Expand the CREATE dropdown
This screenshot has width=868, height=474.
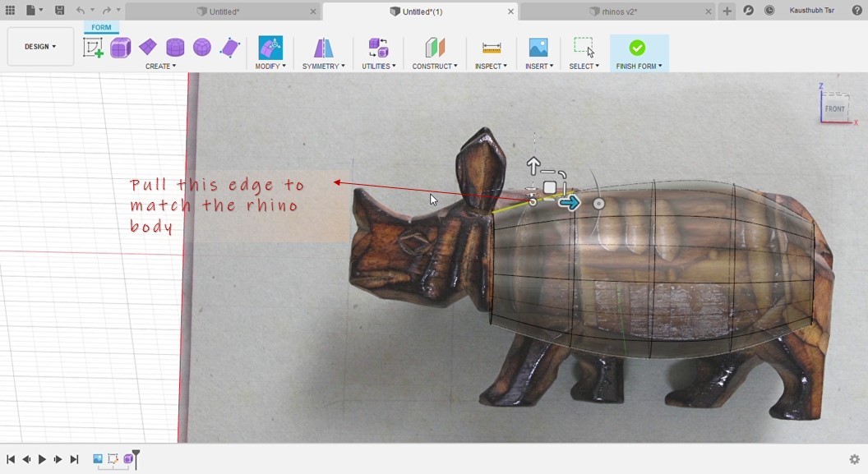click(160, 66)
